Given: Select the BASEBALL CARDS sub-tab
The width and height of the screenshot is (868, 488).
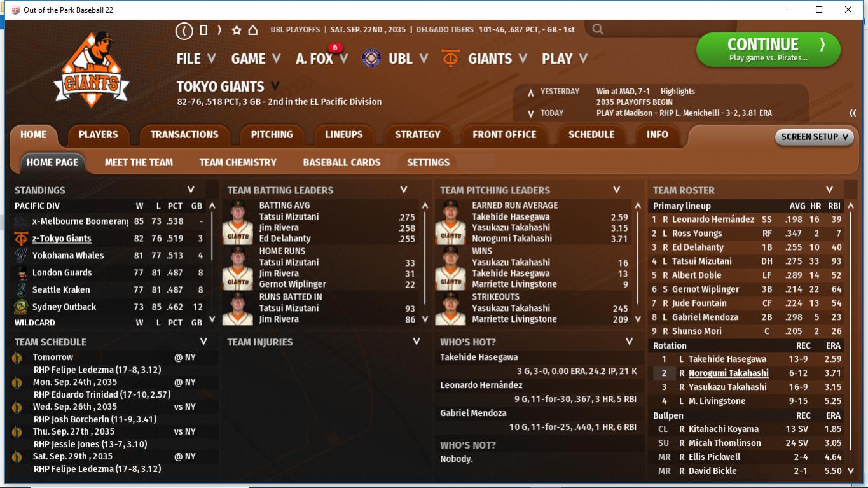Looking at the screenshot, I should (x=341, y=163).
